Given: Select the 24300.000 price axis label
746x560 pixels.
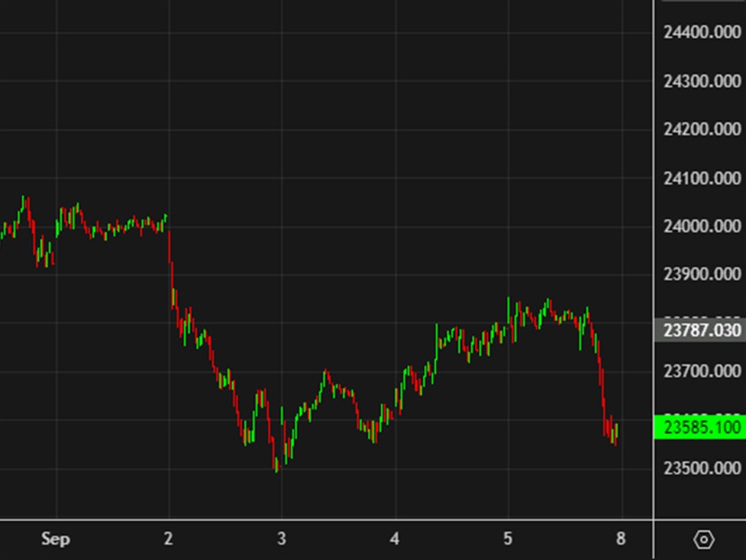Looking at the screenshot, I should click(x=702, y=81).
